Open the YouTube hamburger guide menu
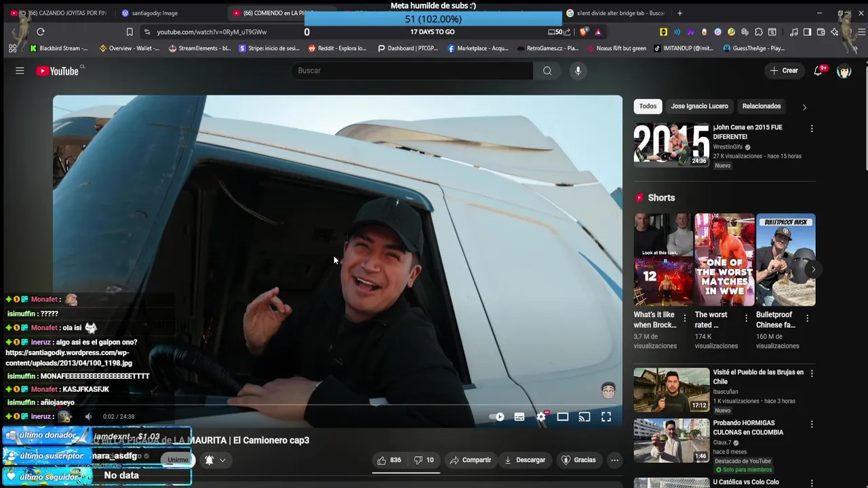Image resolution: width=868 pixels, height=488 pixels. pos(20,70)
